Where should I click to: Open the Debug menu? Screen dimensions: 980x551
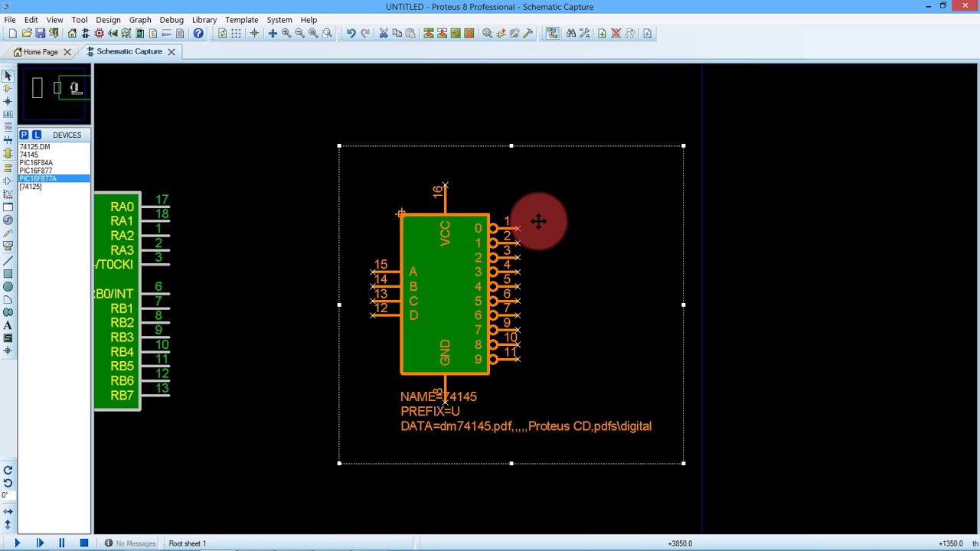(x=171, y=20)
